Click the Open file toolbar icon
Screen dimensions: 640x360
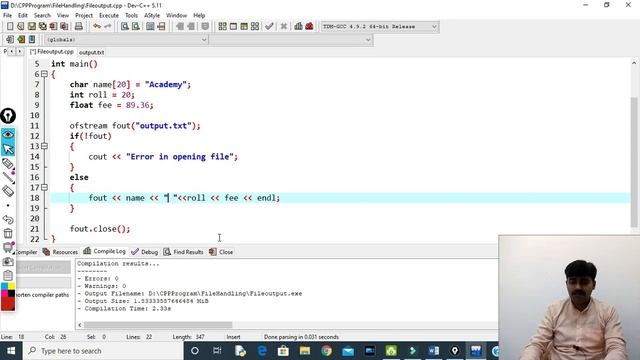20,27
